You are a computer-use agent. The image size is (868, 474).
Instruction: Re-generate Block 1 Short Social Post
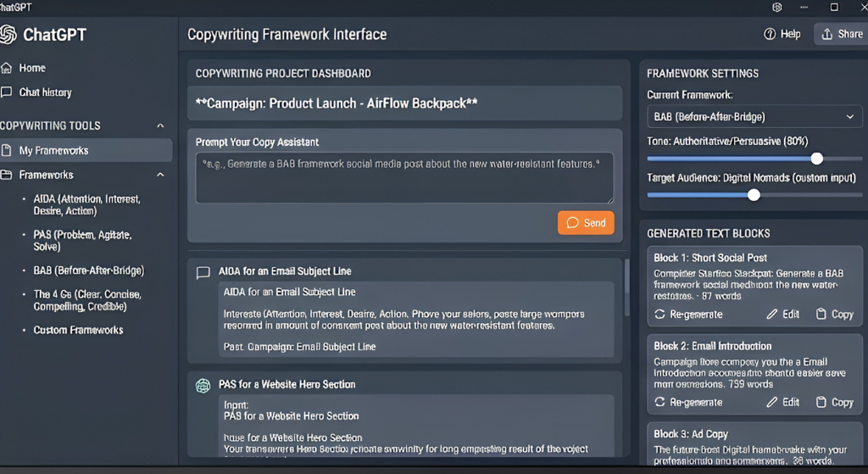coord(688,315)
